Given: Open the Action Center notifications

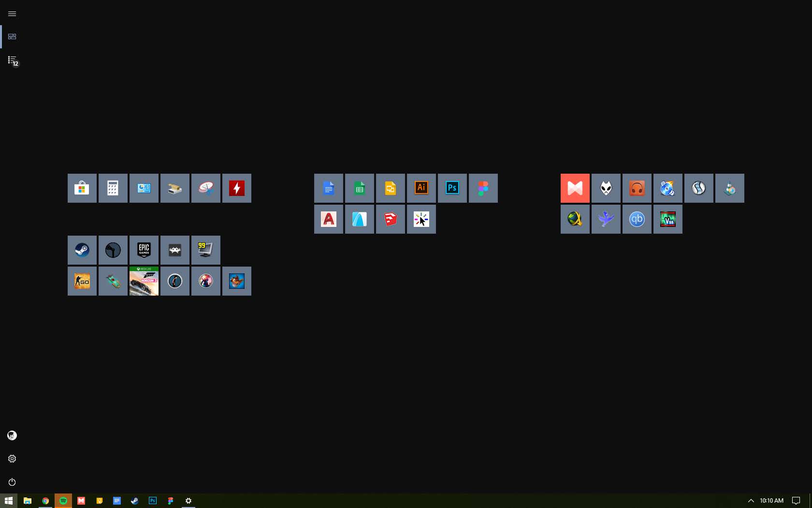Looking at the screenshot, I should pyautogui.click(x=796, y=501).
